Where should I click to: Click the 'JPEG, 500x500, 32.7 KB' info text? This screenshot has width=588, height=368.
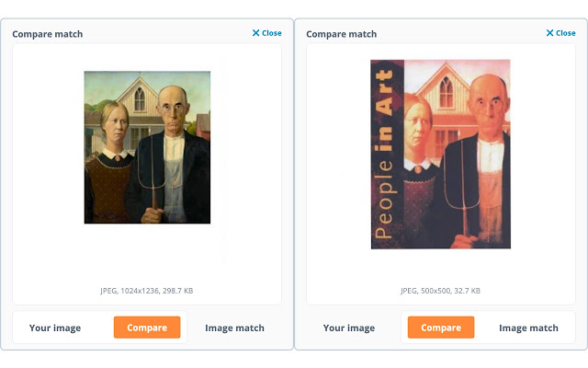coord(440,291)
